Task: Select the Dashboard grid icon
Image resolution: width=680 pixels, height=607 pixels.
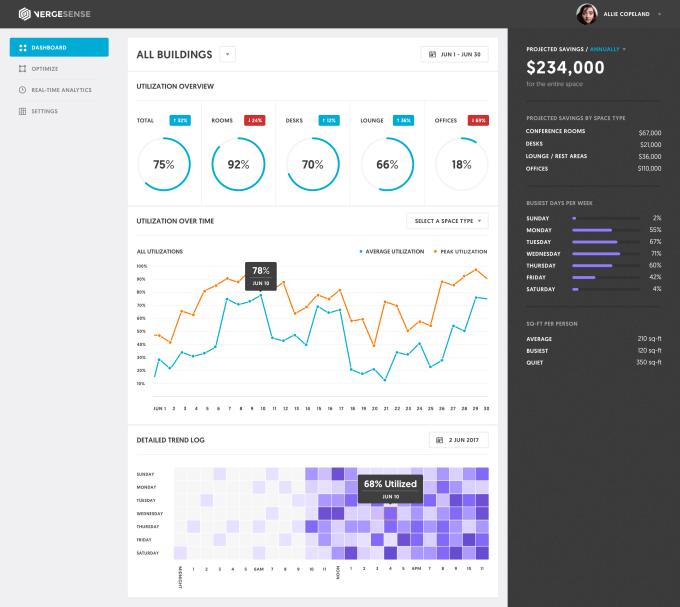Action: pos(23,48)
